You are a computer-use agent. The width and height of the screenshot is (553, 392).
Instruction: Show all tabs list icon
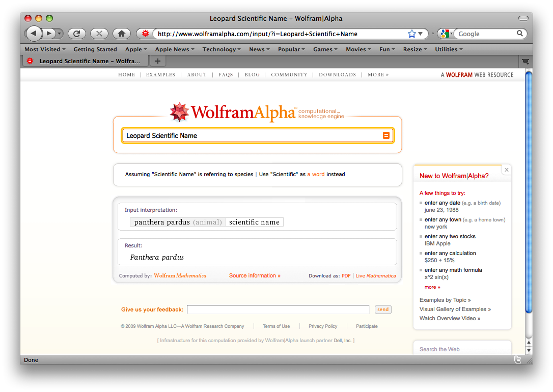click(526, 61)
